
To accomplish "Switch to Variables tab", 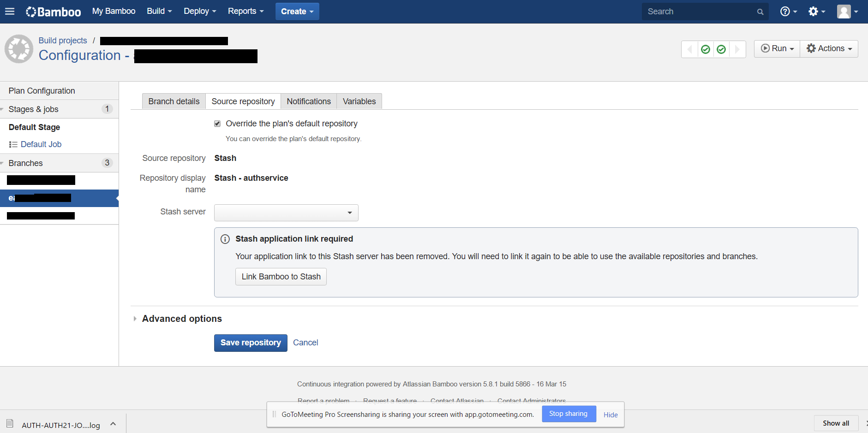I will coord(359,101).
